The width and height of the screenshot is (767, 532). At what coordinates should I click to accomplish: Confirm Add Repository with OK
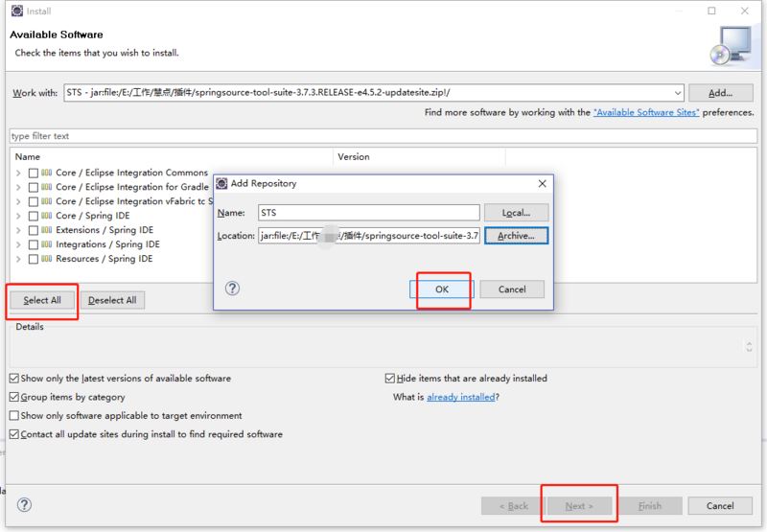point(442,289)
